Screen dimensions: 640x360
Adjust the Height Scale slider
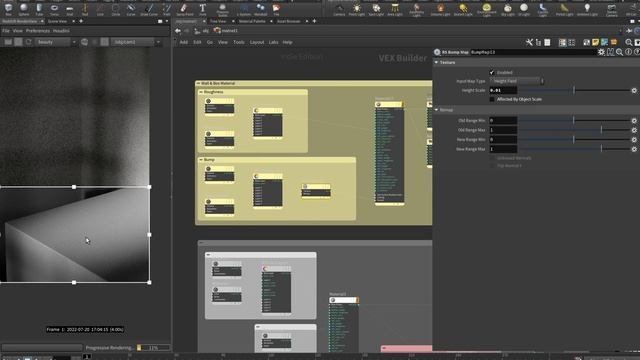pyautogui.click(x=574, y=90)
